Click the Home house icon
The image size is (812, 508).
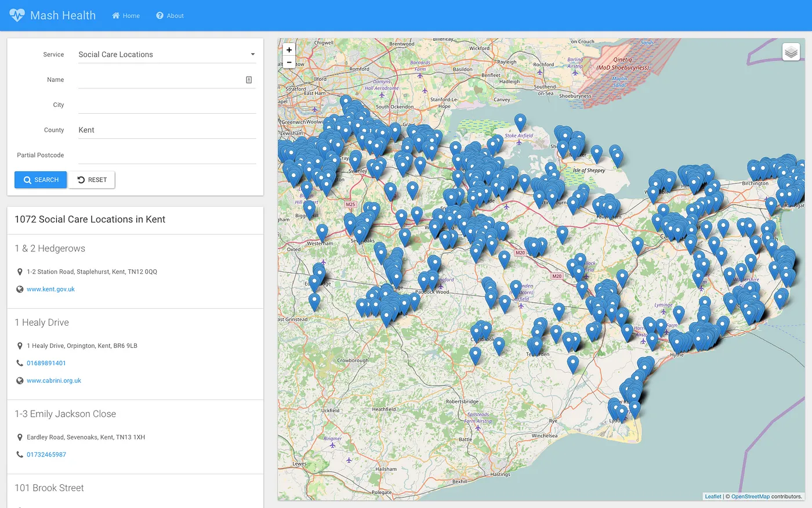[116, 16]
